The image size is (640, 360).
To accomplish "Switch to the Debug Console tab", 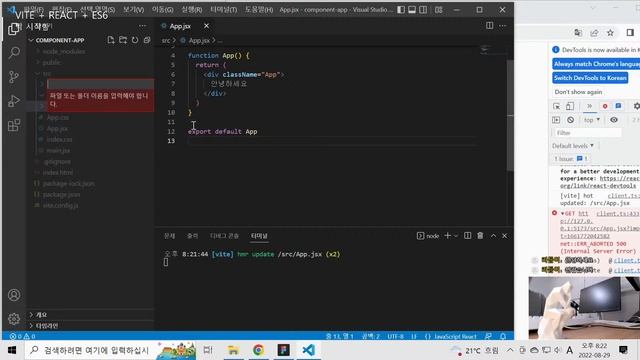I will click(x=224, y=236).
